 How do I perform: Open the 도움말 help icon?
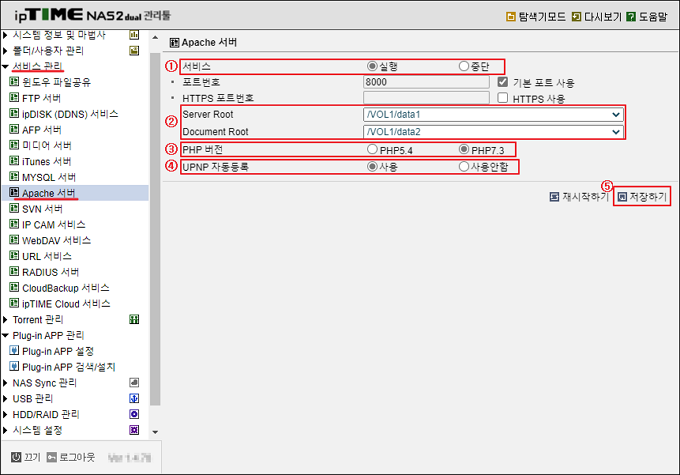(631, 17)
